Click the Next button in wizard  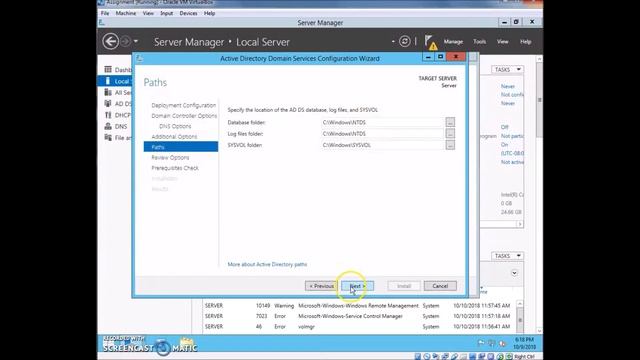357,286
